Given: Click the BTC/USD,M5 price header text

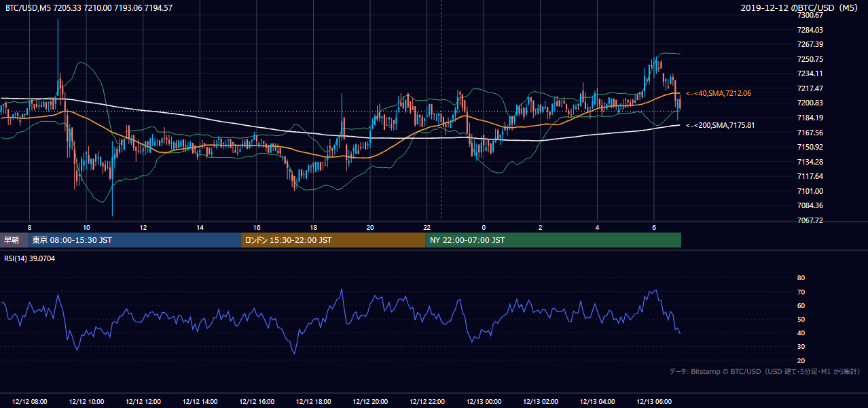Looking at the screenshot, I should (x=88, y=8).
